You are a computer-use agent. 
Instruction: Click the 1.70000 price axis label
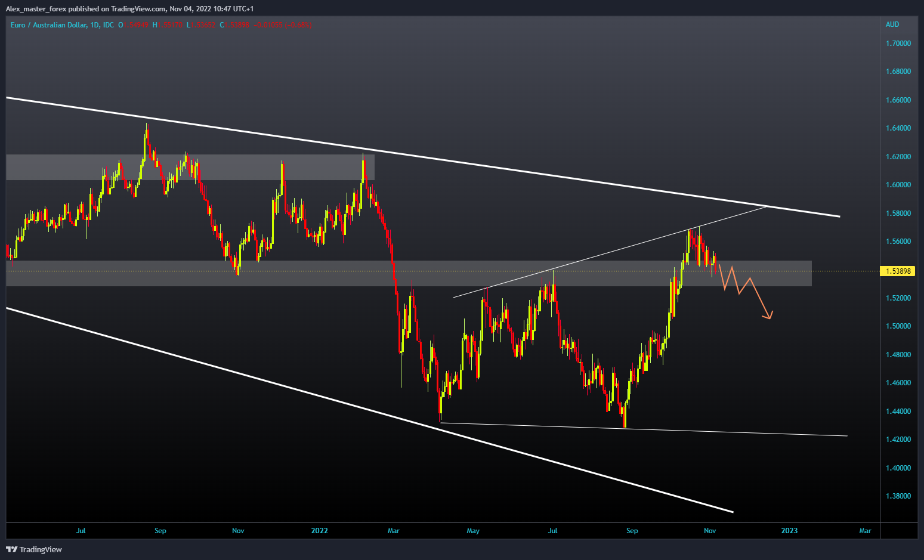point(898,44)
